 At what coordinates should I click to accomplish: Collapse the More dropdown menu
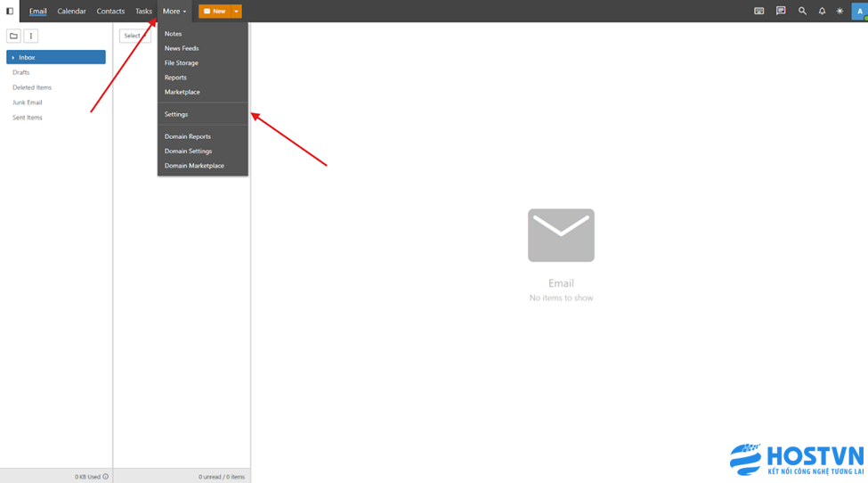click(174, 12)
